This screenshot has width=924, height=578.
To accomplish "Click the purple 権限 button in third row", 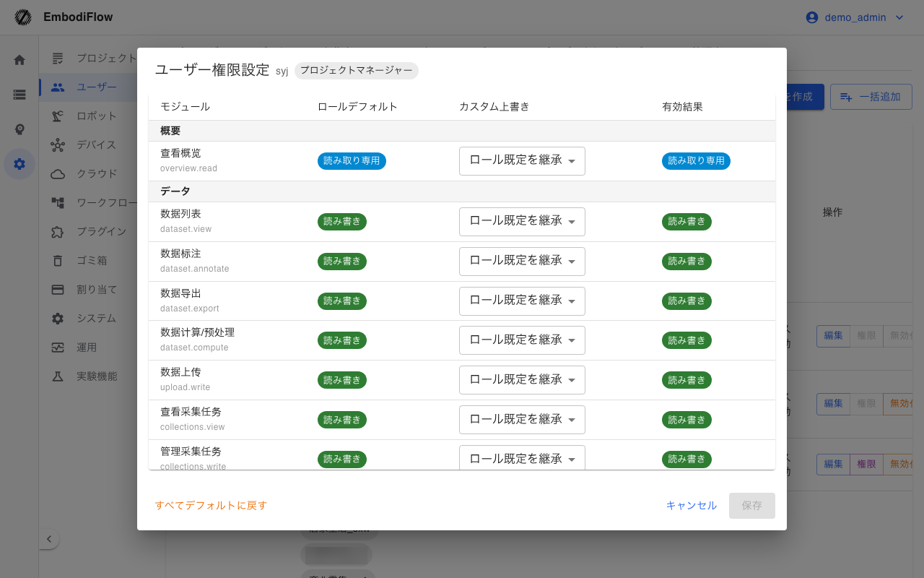I will coord(866,465).
